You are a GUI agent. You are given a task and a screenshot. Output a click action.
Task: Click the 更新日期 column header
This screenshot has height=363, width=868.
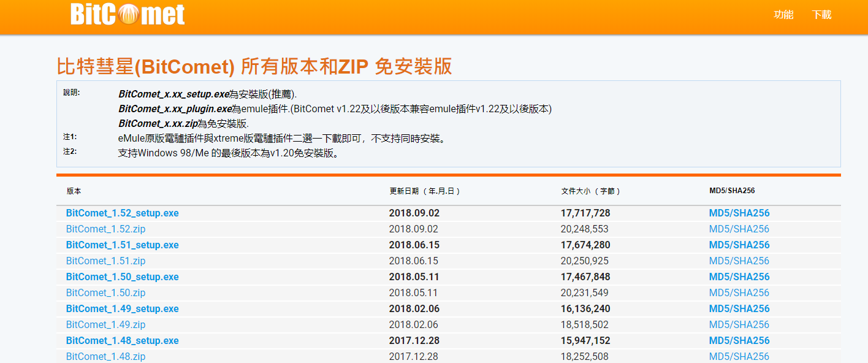pyautogui.click(x=424, y=191)
